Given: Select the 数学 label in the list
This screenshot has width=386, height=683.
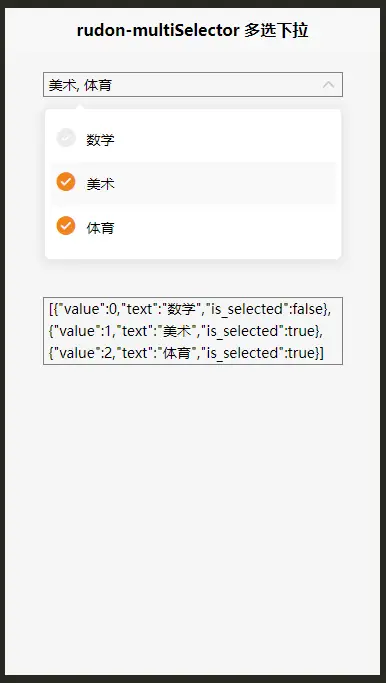Looking at the screenshot, I should coord(100,140).
